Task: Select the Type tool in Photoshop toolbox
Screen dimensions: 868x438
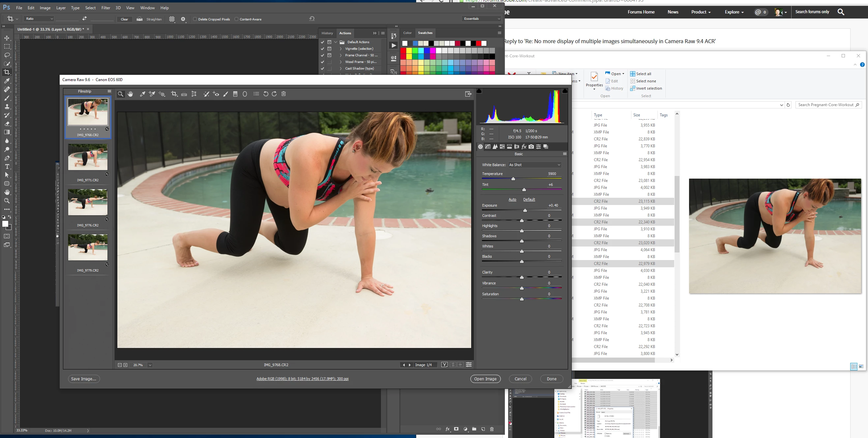Action: [7, 167]
